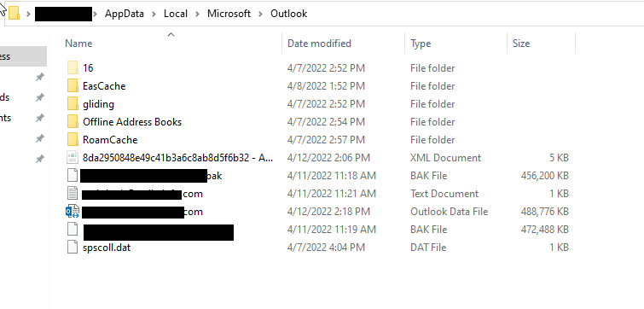
Task: Select the EasCache folder icon
Action: pyautogui.click(x=73, y=86)
